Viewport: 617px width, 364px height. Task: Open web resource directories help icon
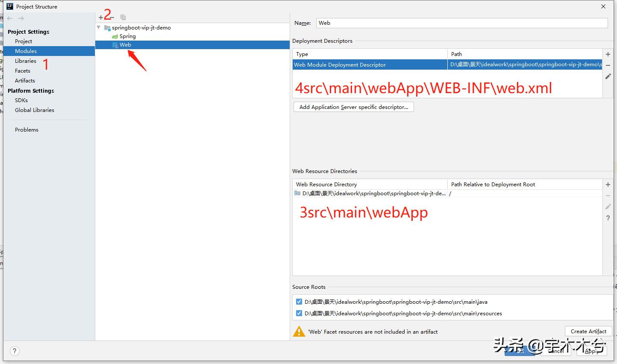pyautogui.click(x=608, y=218)
